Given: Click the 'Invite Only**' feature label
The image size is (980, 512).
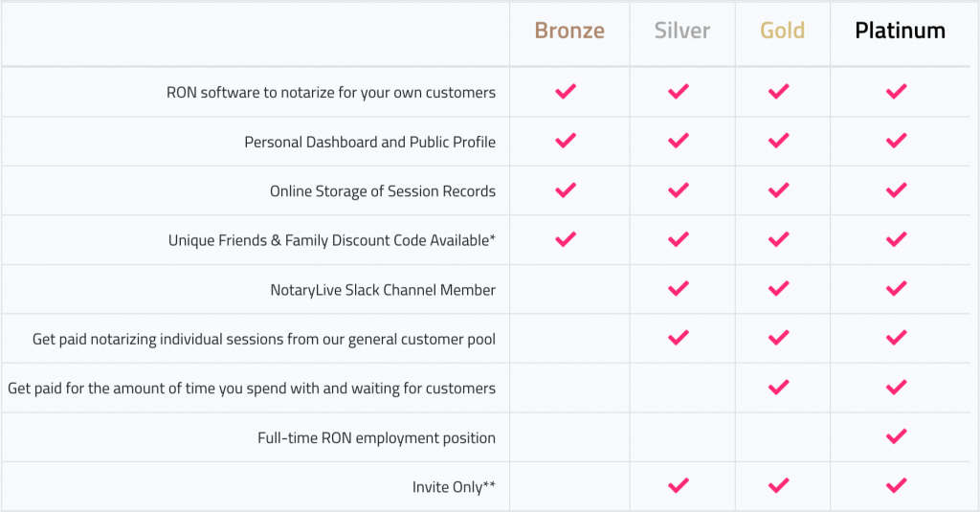Looking at the screenshot, I should pyautogui.click(x=454, y=487).
